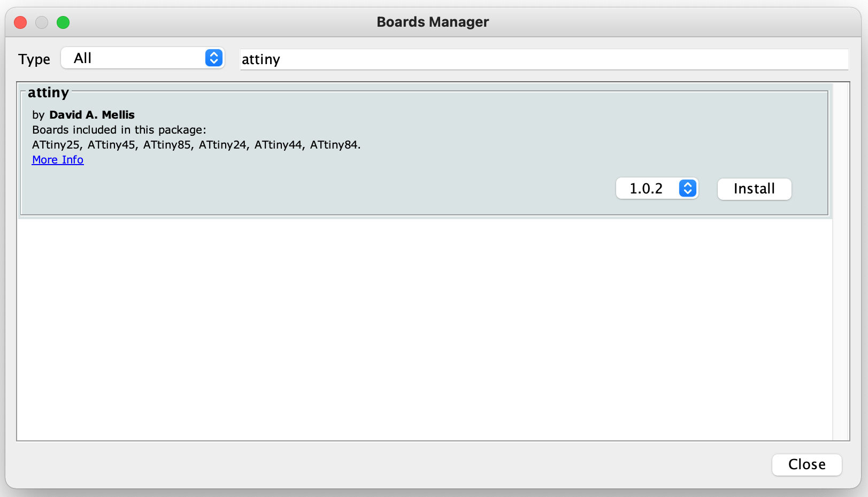Focus the search field containing attiny

coord(543,59)
